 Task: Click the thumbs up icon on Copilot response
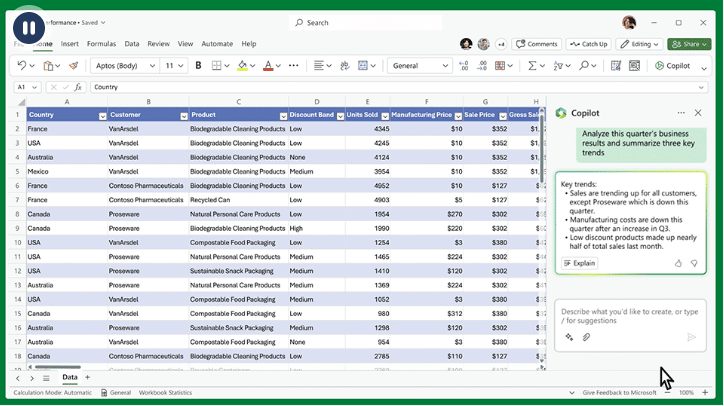tap(679, 263)
